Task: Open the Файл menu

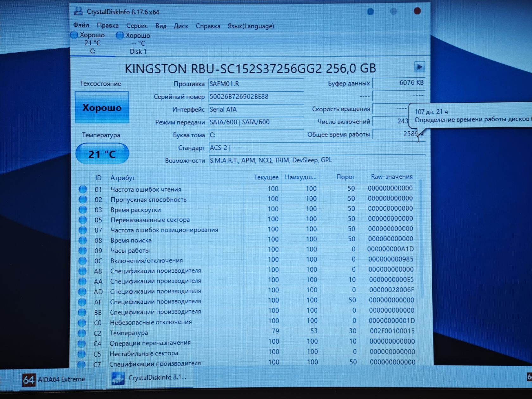Action: [81, 25]
